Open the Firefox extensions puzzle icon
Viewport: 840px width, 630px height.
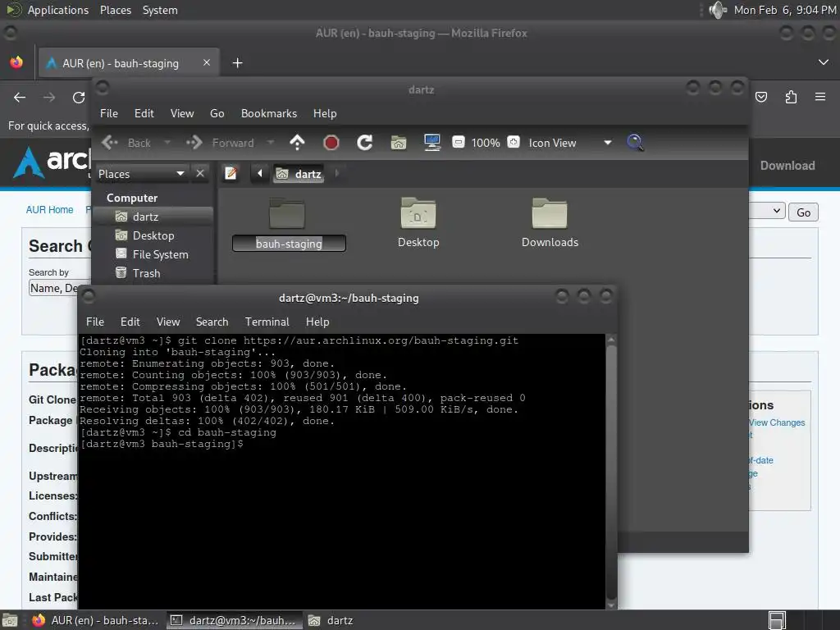[x=791, y=97]
